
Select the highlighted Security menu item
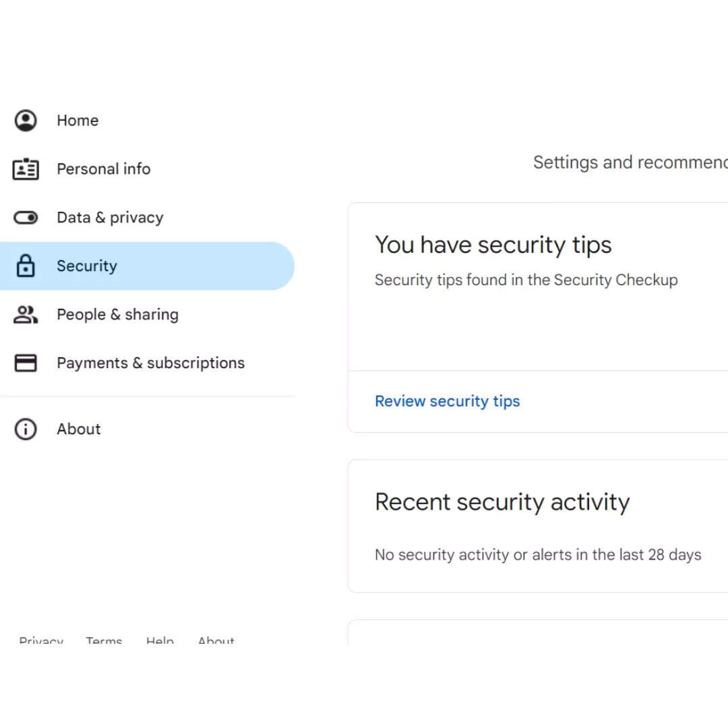(147, 266)
